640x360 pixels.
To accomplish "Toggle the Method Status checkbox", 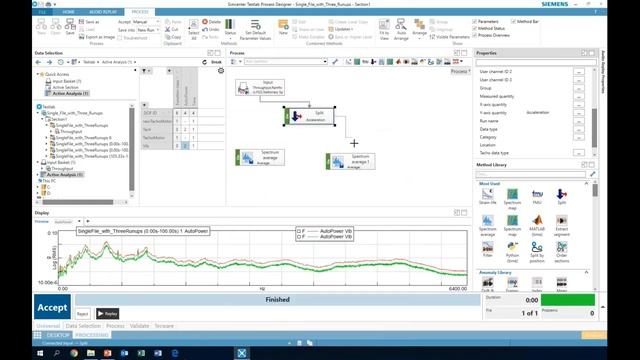I will coord(474,28).
